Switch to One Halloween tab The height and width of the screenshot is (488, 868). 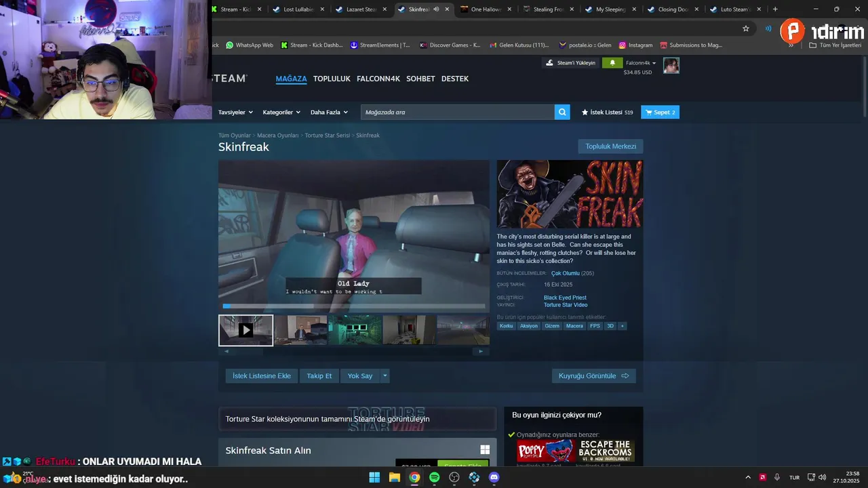point(486,9)
